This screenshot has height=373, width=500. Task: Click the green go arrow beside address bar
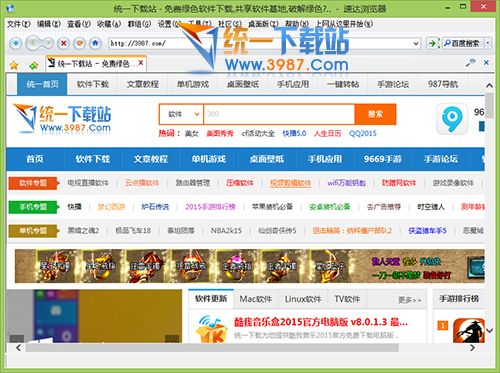click(432, 43)
